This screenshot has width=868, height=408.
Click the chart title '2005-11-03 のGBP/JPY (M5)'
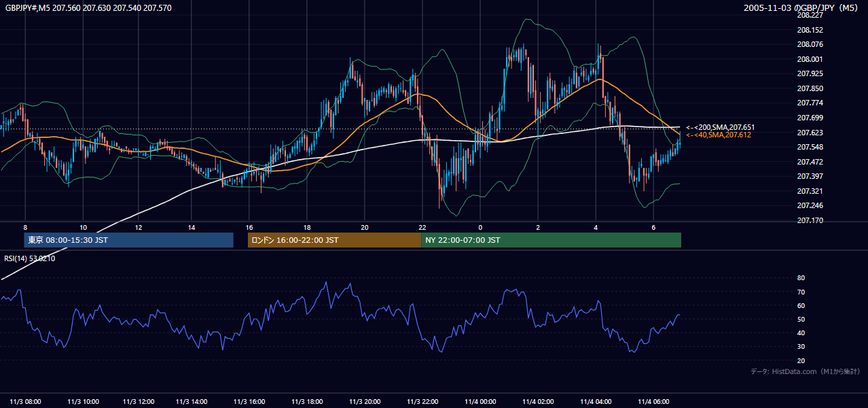(x=801, y=8)
